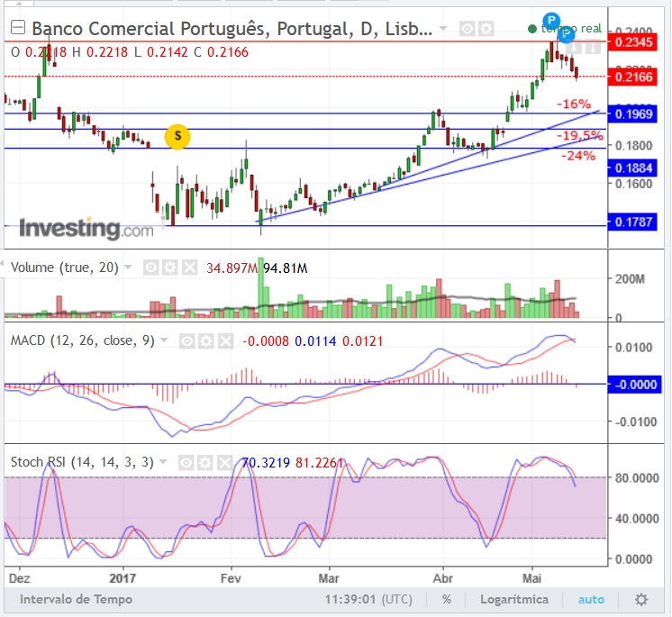Click the 0.0100 MACD axis label
This screenshot has height=617, width=672.
(636, 347)
